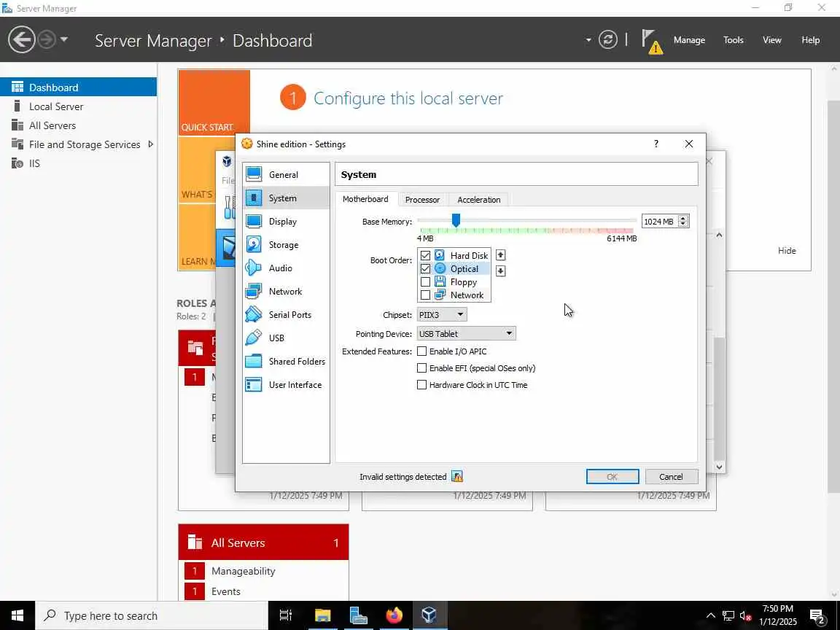This screenshot has height=630, width=840.
Task: Click Events under All Servers tile
Action: pyautogui.click(x=225, y=591)
